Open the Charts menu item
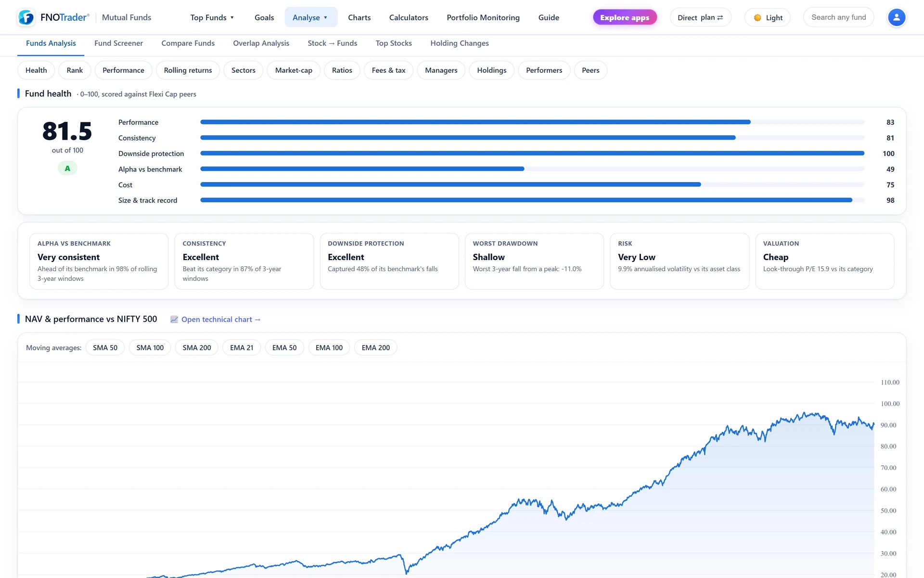The image size is (924, 578). point(359,17)
